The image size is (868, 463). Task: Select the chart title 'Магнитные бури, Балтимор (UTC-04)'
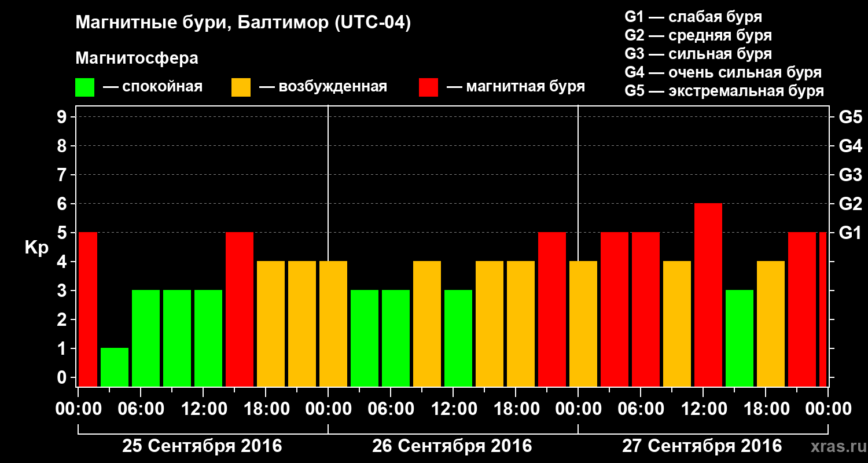(243, 23)
